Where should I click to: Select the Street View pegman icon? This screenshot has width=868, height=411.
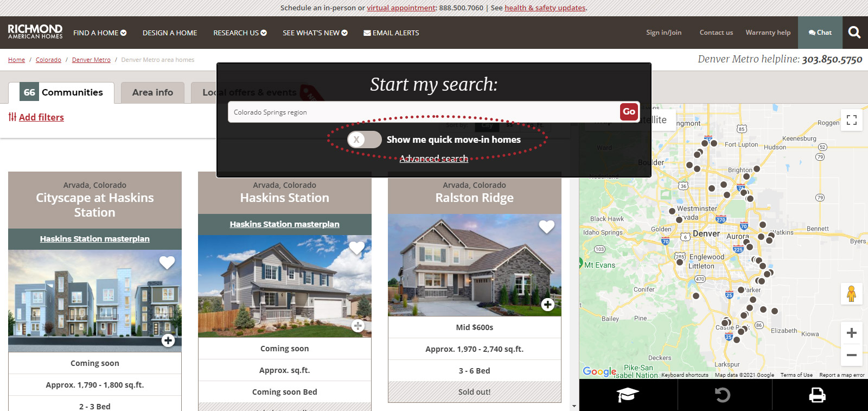[851, 294]
